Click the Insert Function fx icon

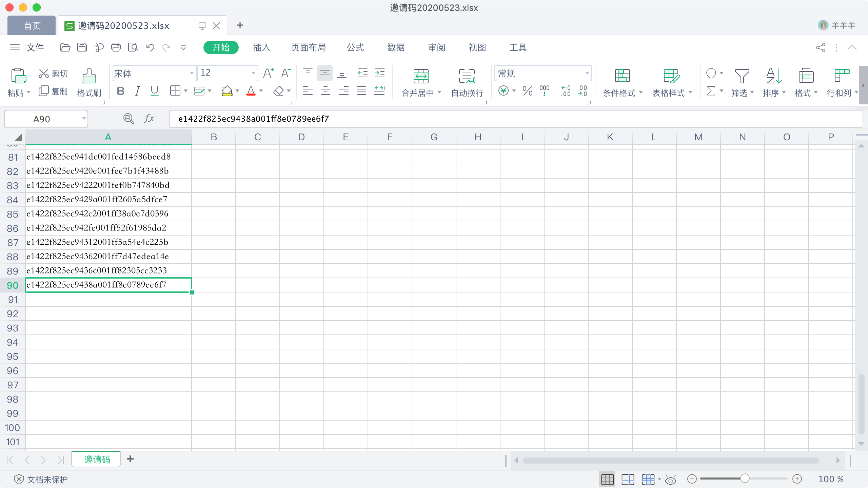tap(149, 119)
